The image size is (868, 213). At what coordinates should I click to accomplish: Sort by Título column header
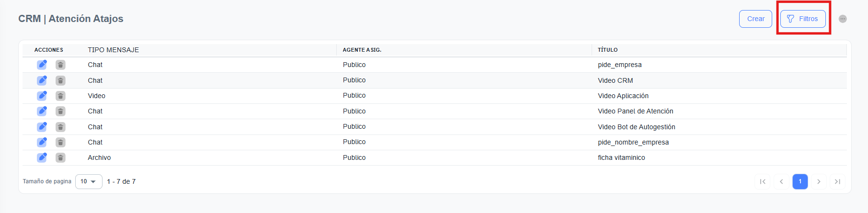[x=607, y=50]
